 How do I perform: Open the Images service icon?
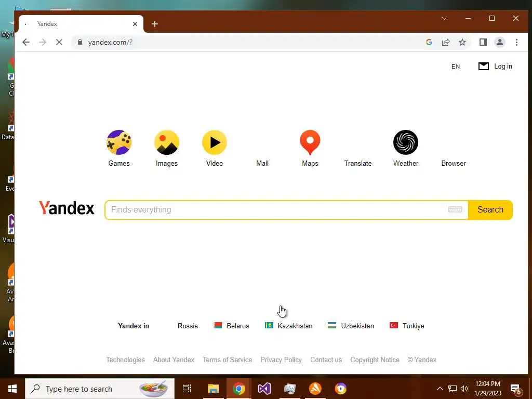(x=167, y=142)
